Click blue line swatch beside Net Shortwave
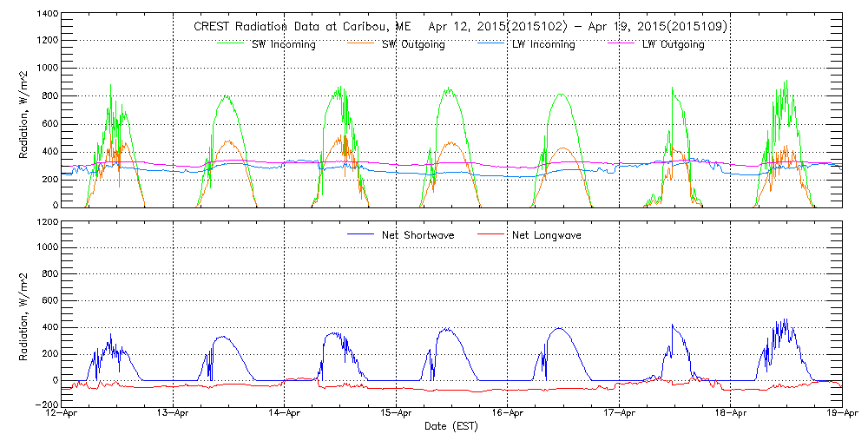This screenshot has width=868, height=434. (362, 234)
